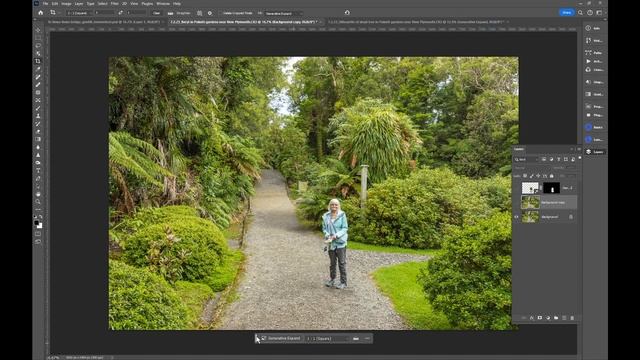Screen dimensions: 640x360
Task: Open the foreground color swatch
Action: tap(37, 223)
